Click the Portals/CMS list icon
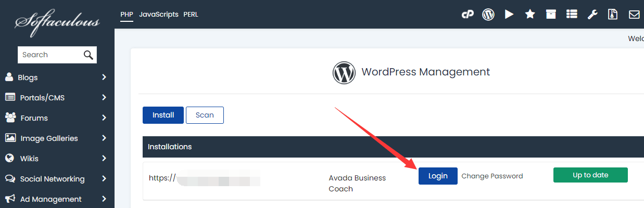This screenshot has height=208, width=644. 10,97
